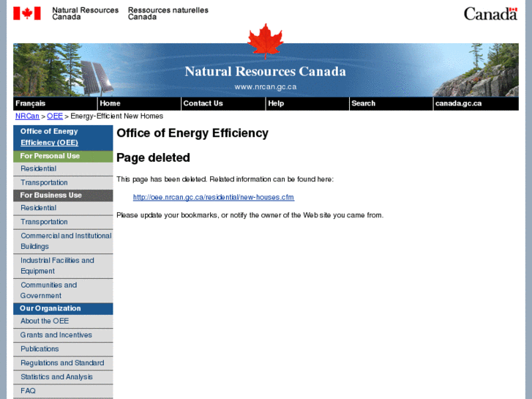Visit canada.gc.ca from nav bar
The height and width of the screenshot is (399, 532).
458,103
